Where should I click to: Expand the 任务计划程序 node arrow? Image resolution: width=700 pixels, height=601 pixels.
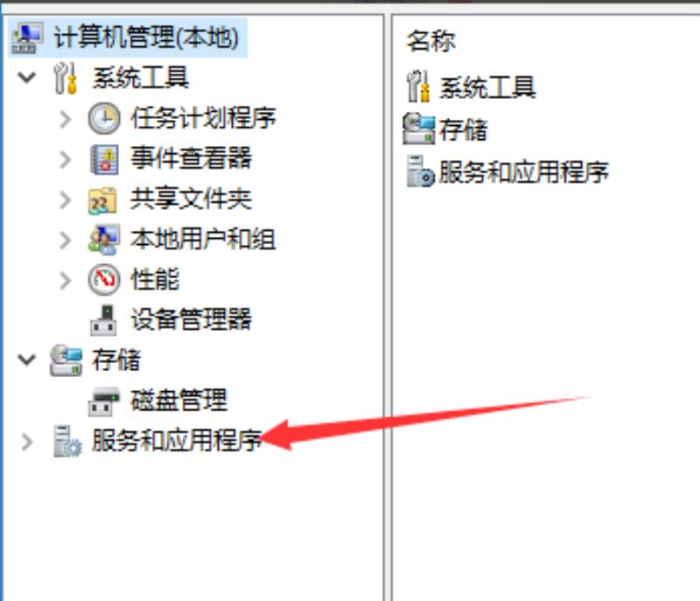tap(65, 119)
